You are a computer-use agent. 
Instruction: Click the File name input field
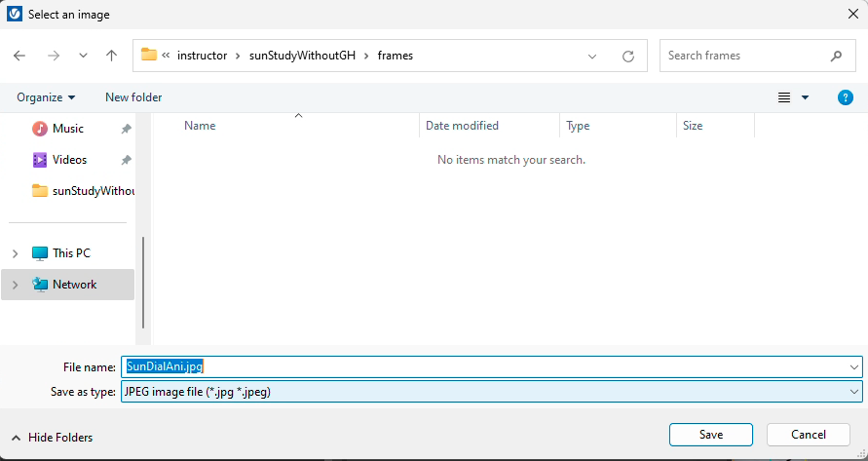click(487, 366)
